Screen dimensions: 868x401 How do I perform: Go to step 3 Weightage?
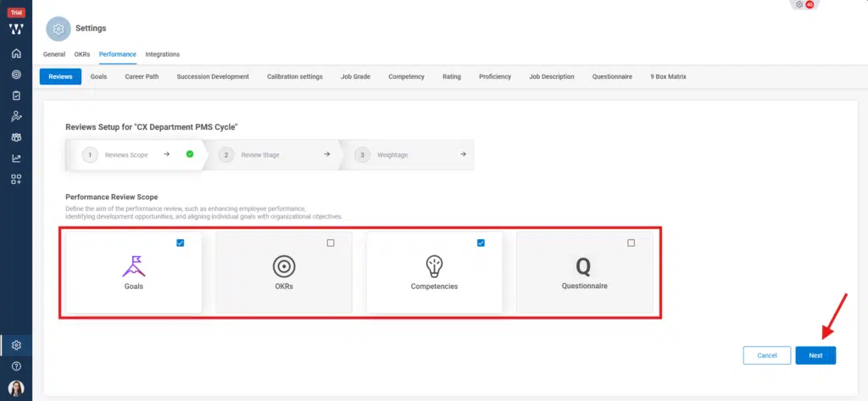pyautogui.click(x=407, y=154)
